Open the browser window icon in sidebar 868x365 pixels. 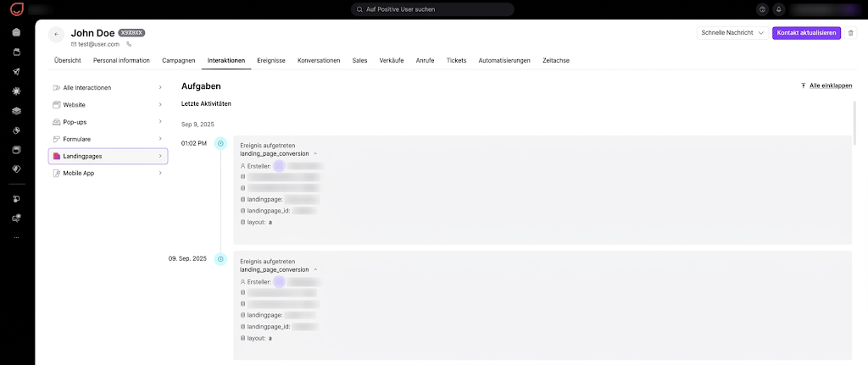pos(17,150)
